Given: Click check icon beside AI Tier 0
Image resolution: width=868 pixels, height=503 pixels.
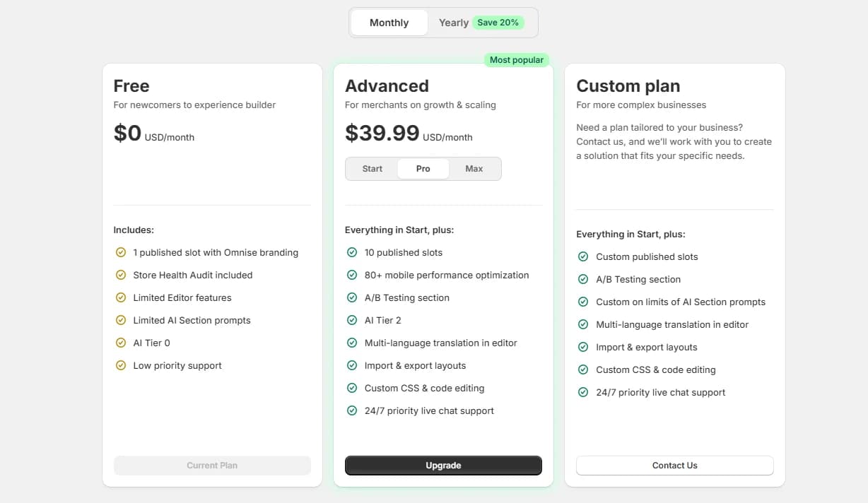Looking at the screenshot, I should (121, 343).
